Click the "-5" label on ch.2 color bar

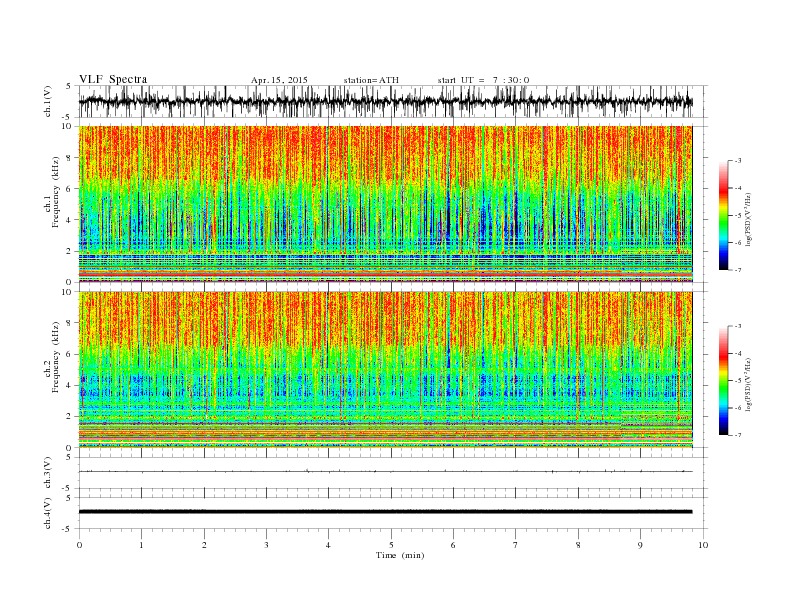738,381
